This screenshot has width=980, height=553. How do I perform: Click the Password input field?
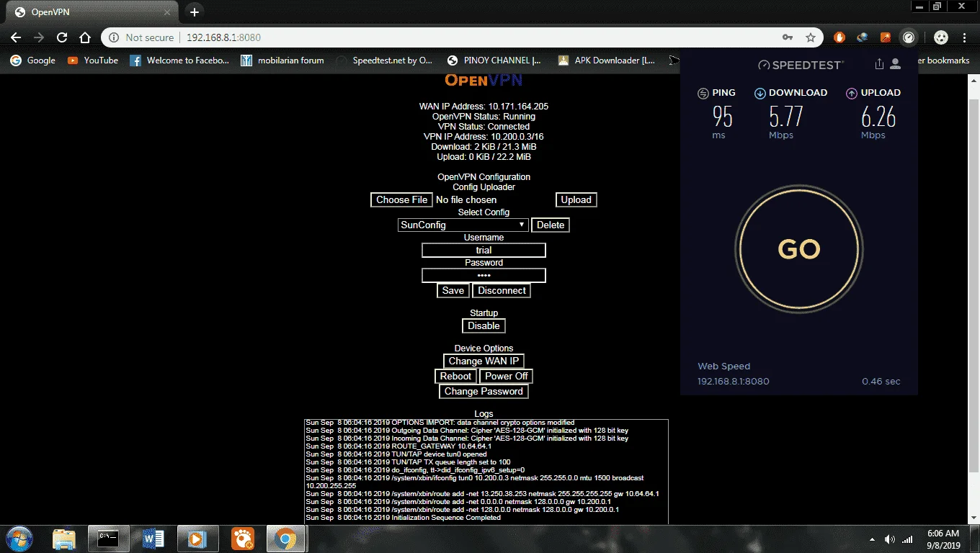(484, 275)
